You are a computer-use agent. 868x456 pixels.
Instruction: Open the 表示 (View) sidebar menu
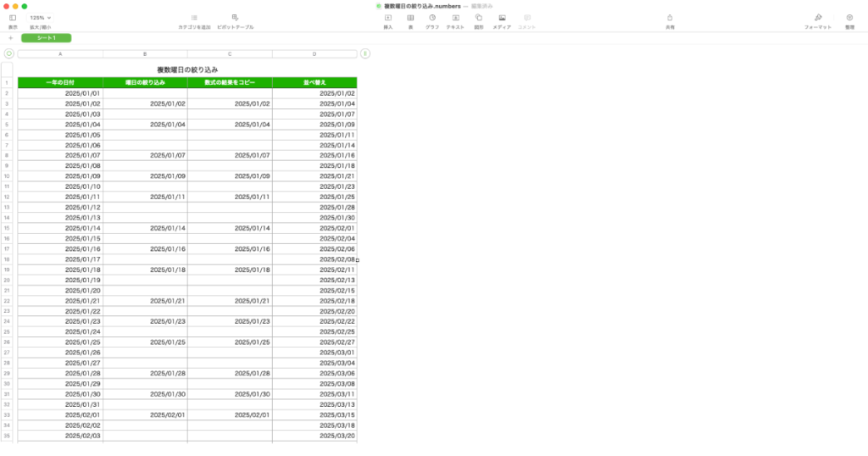tap(13, 18)
